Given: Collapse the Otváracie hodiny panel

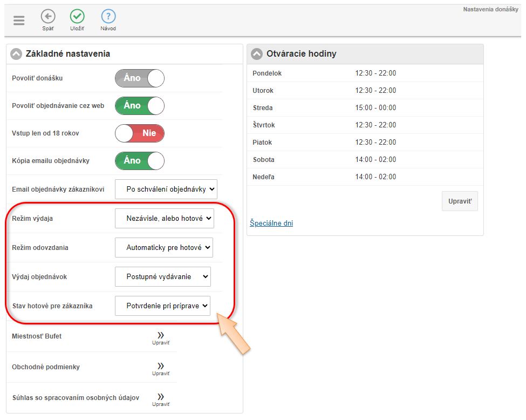Looking at the screenshot, I should 257,54.
